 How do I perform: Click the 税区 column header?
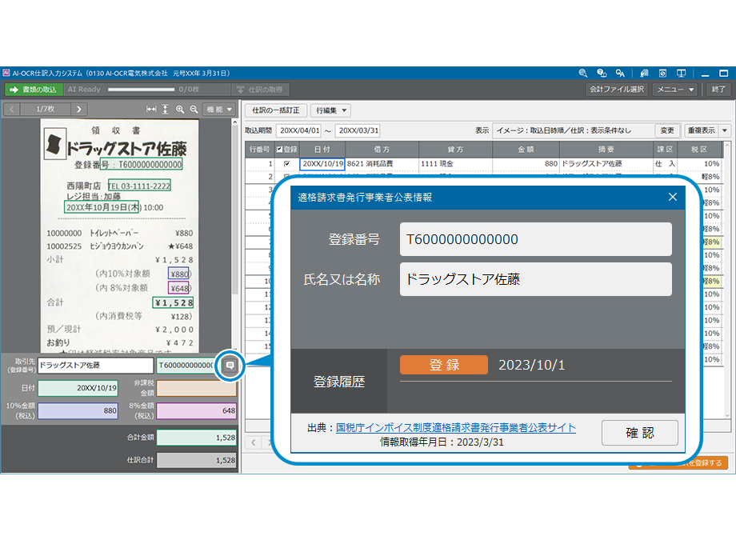699,150
